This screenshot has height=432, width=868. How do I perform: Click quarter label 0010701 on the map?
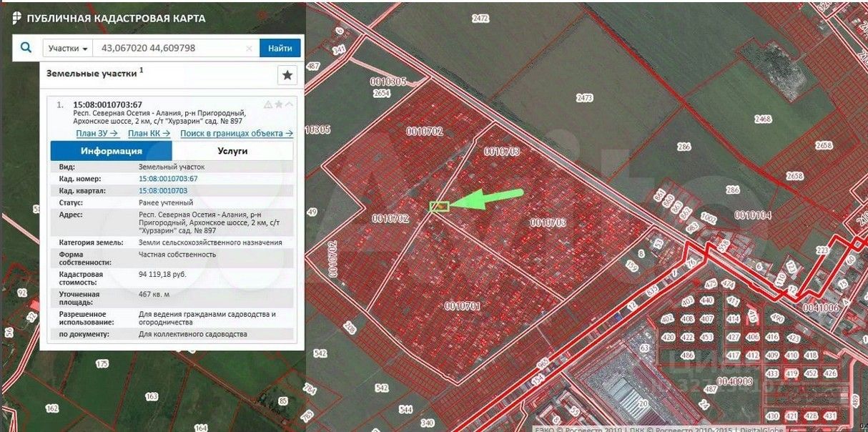click(x=463, y=306)
